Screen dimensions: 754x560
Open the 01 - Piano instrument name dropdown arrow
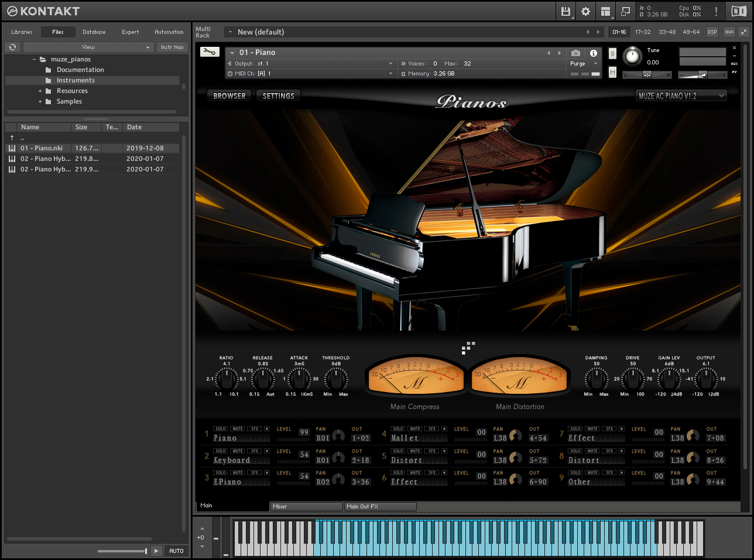tap(232, 53)
